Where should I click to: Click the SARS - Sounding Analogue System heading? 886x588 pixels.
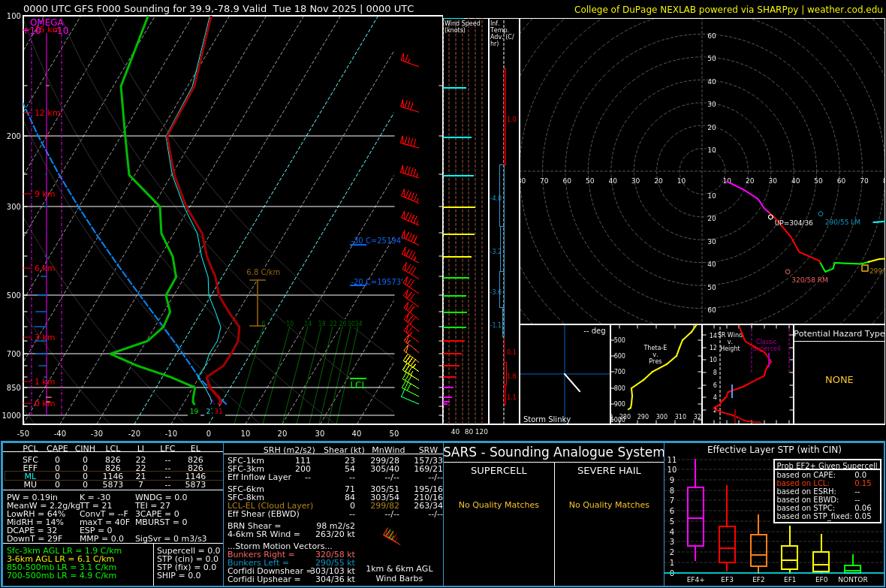click(554, 452)
